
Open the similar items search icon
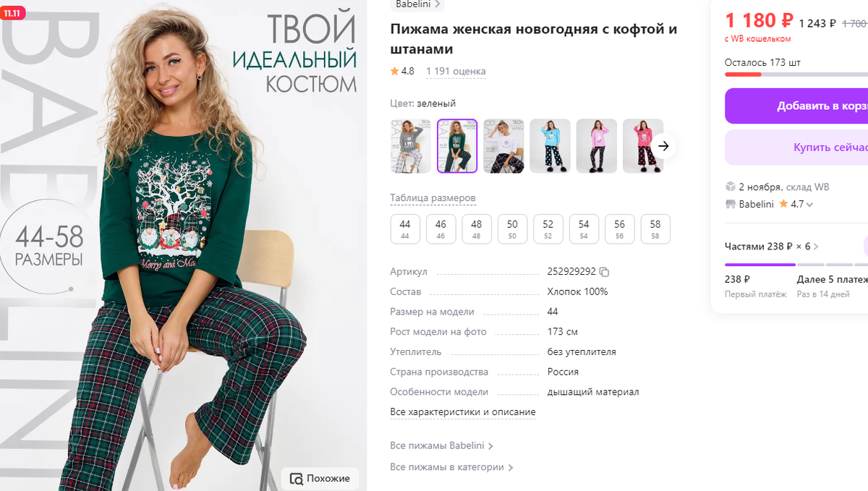pyautogui.click(x=296, y=479)
